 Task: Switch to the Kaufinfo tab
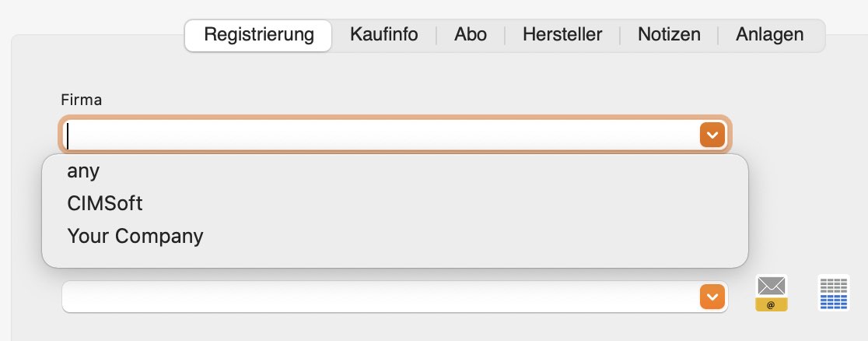[383, 35]
